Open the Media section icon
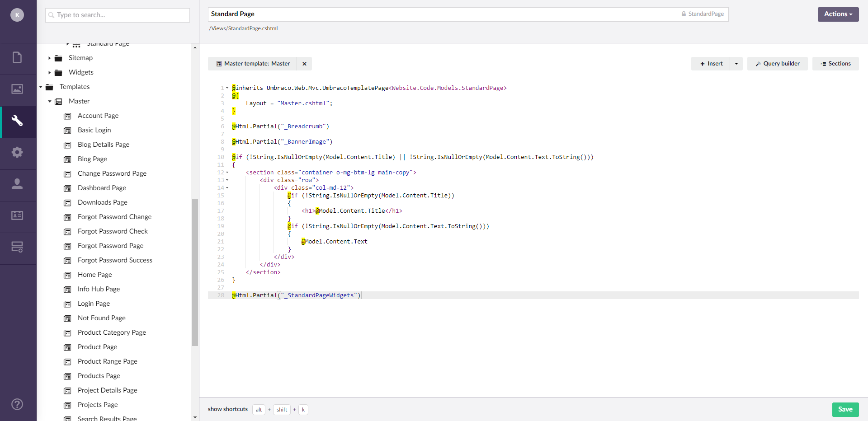The height and width of the screenshot is (421, 868). click(x=17, y=89)
